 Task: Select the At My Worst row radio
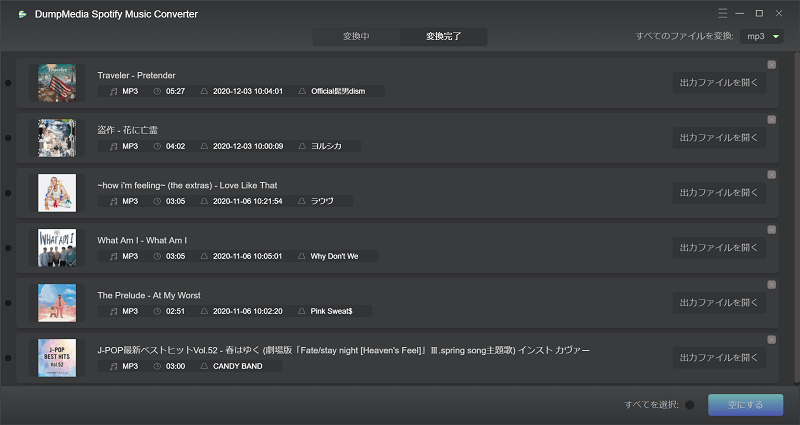(8, 303)
